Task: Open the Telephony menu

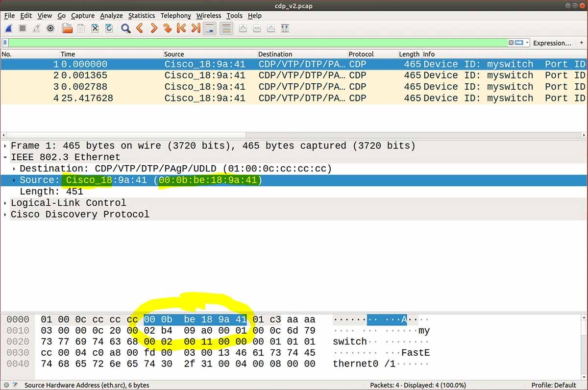Action: click(x=175, y=16)
